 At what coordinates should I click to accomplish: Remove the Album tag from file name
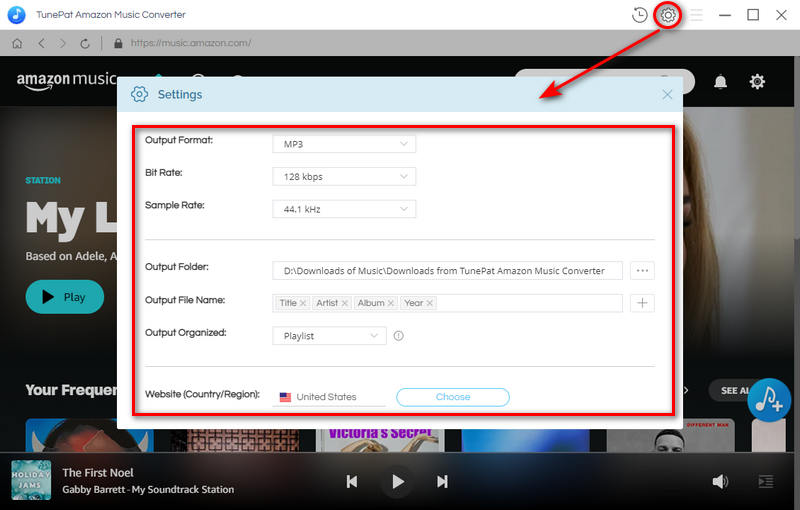(x=391, y=303)
